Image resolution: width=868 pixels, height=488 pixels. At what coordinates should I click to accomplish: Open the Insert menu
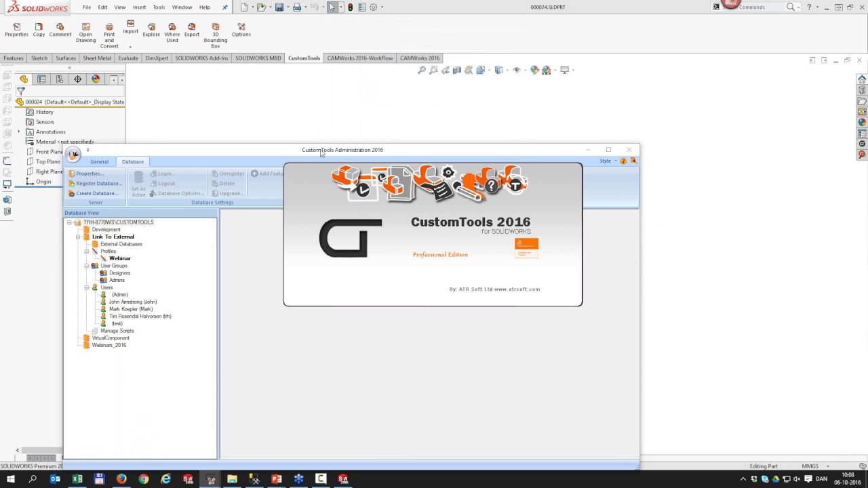139,7
